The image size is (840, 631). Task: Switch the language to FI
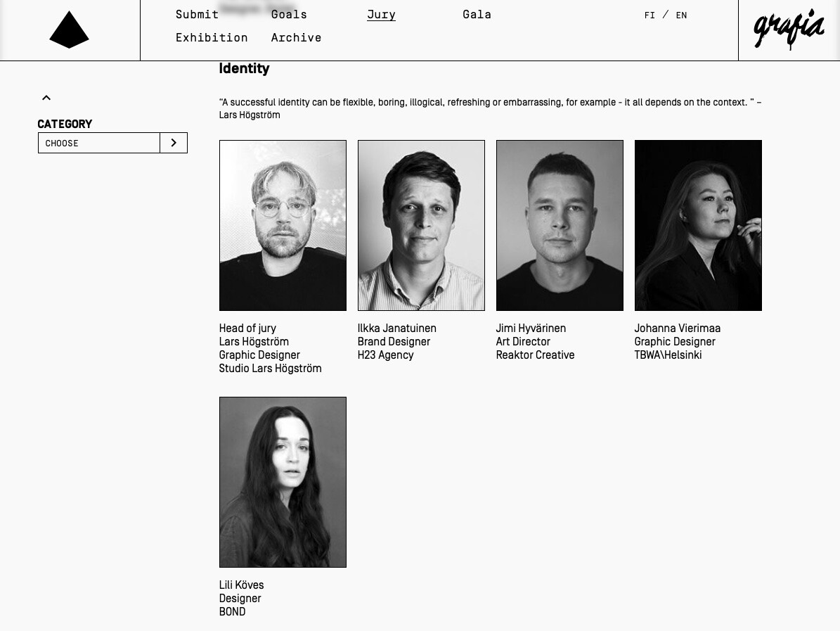coord(650,15)
